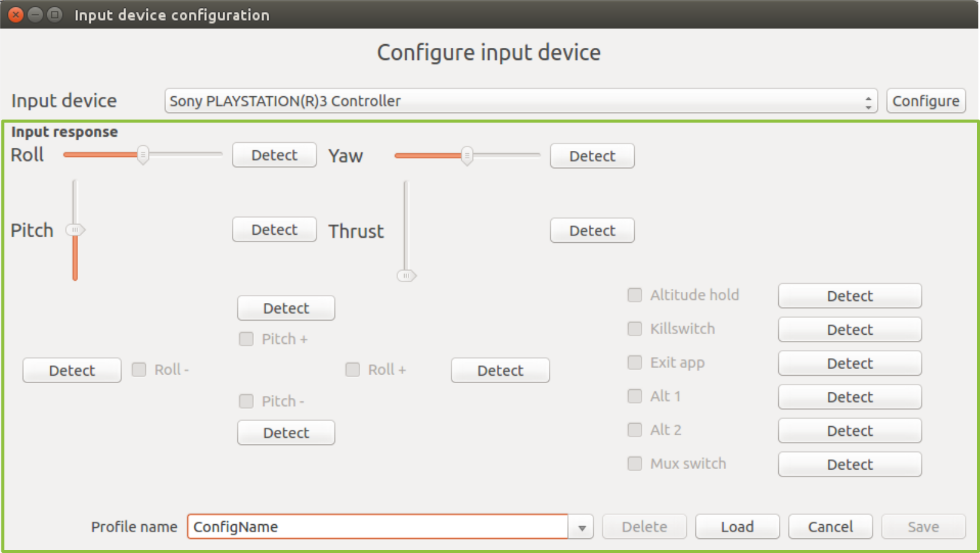Click Save to store the profile

[923, 526]
